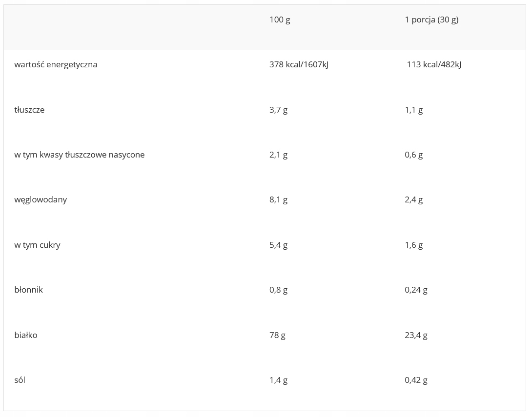Viewport: 532px width, 417px height.
Task: Click the "2,1 g" saturated fat value
Action: coord(278,155)
